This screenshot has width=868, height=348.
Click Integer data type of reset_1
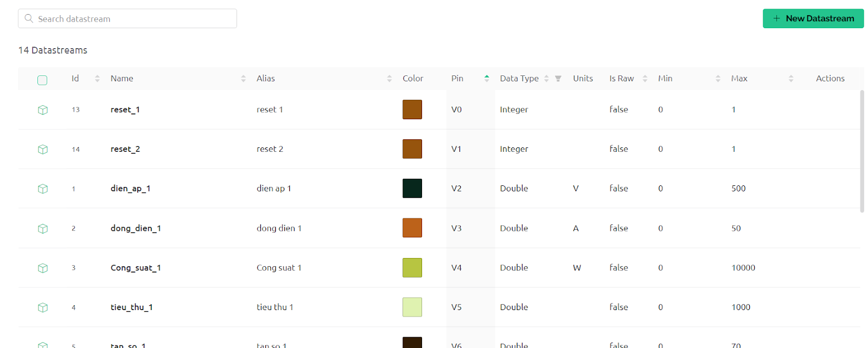tap(514, 109)
